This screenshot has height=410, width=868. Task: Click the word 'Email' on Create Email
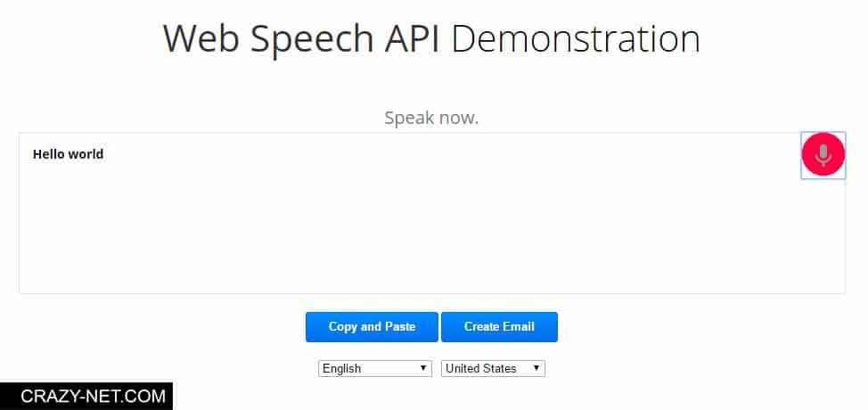click(519, 326)
